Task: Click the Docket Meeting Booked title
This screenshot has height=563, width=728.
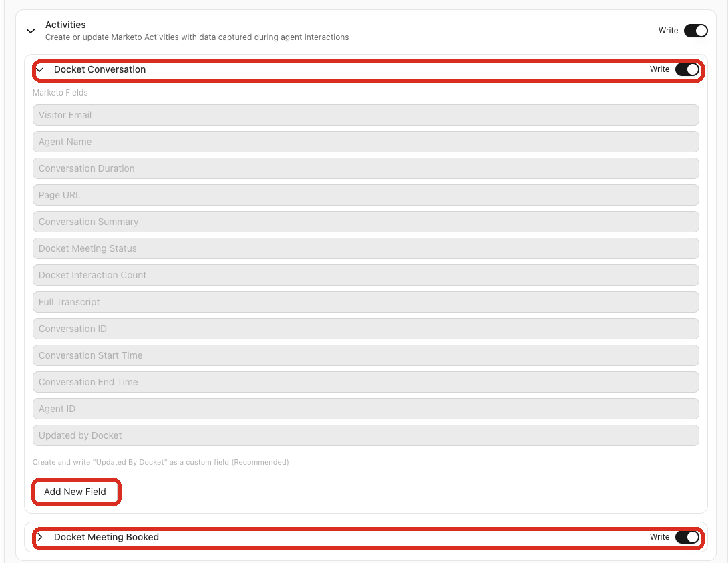Action: click(106, 537)
